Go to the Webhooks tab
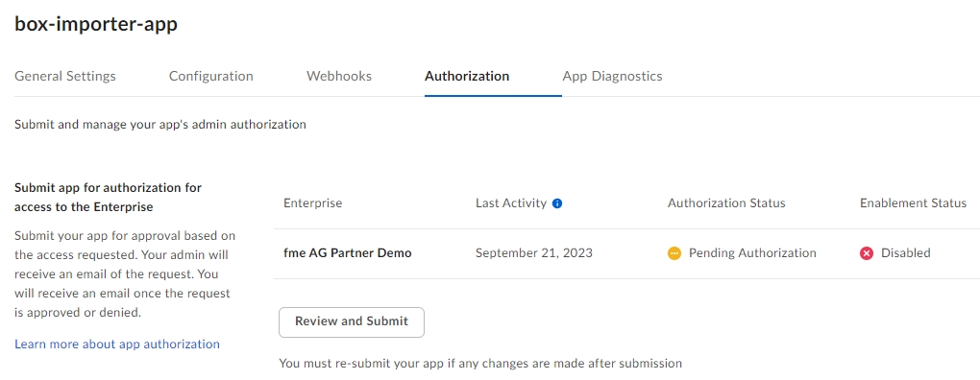The image size is (980, 380). [x=339, y=76]
